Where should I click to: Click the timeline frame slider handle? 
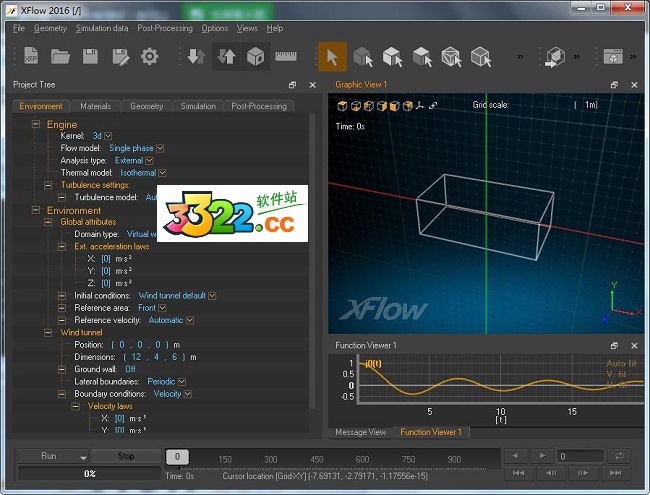point(176,457)
